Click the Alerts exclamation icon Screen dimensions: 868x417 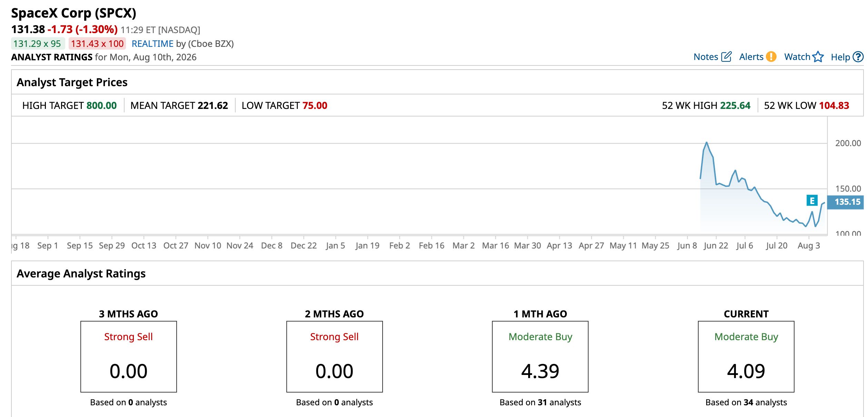[x=771, y=57]
